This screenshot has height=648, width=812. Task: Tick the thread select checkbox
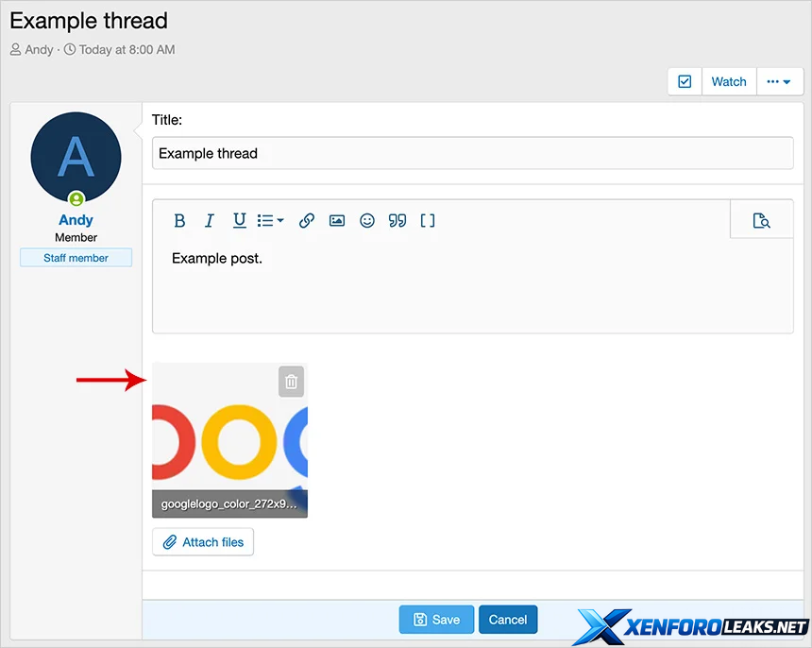click(685, 82)
